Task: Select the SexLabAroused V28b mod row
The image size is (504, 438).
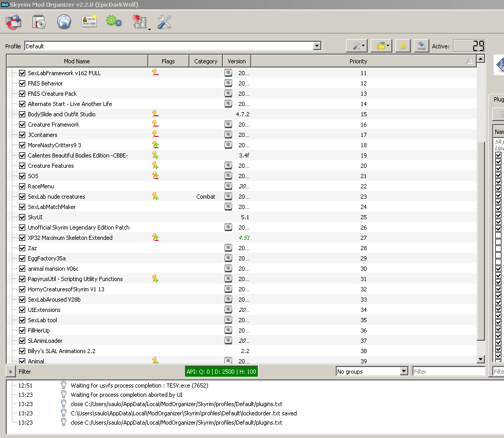Action: tap(241, 300)
